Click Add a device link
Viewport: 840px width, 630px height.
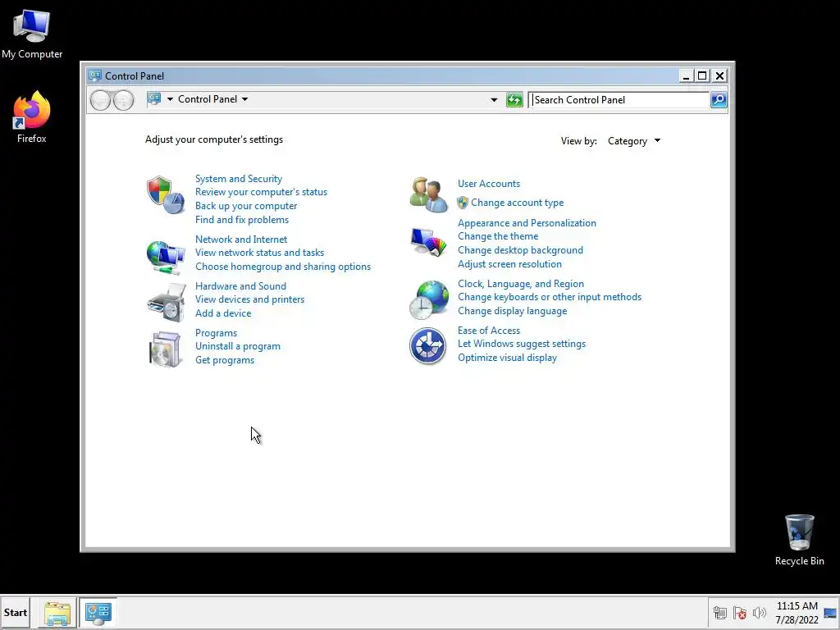(x=223, y=313)
